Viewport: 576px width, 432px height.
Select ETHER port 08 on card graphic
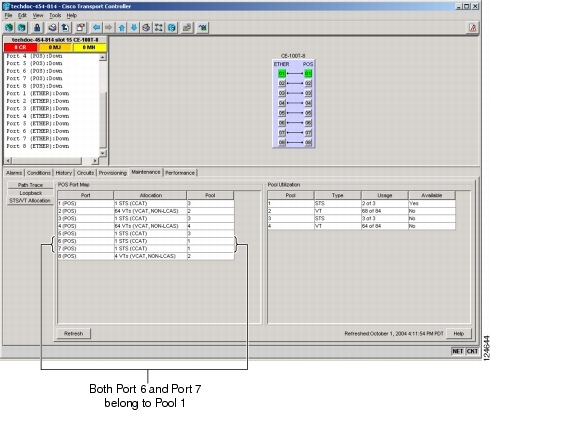pyautogui.click(x=282, y=142)
